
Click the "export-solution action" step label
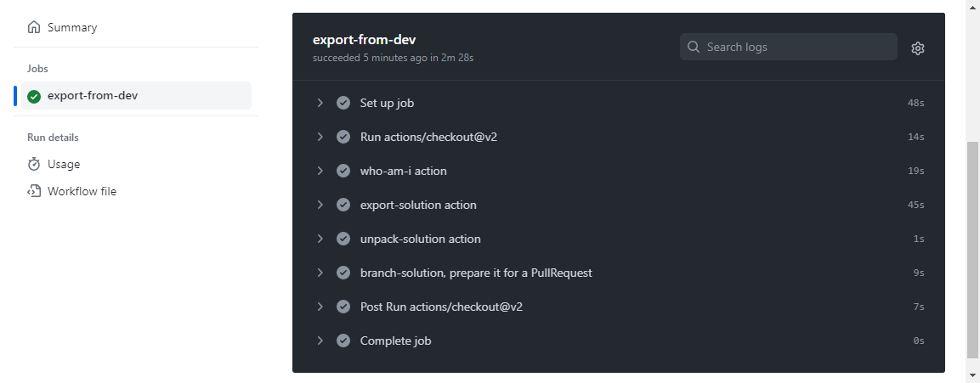pyautogui.click(x=418, y=205)
